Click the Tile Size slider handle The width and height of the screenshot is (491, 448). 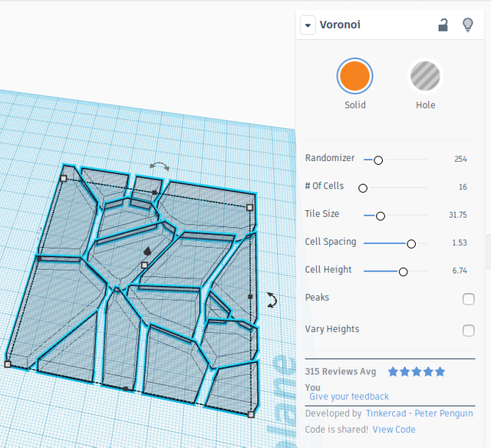(381, 216)
